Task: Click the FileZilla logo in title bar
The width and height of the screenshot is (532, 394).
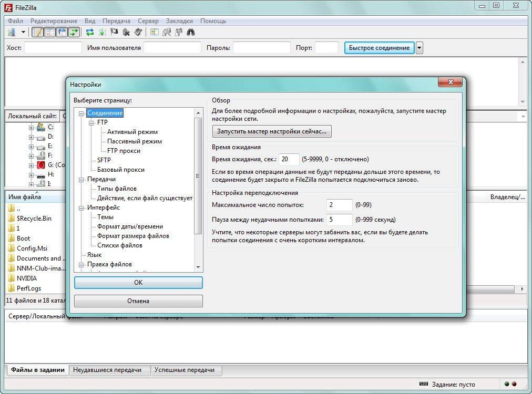Action: click(x=8, y=7)
